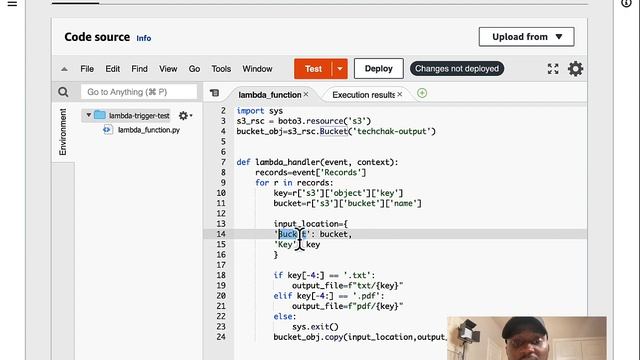Screen dimensions: 640x360
Task: Click the tab list icon left of tabs
Action: point(214,93)
